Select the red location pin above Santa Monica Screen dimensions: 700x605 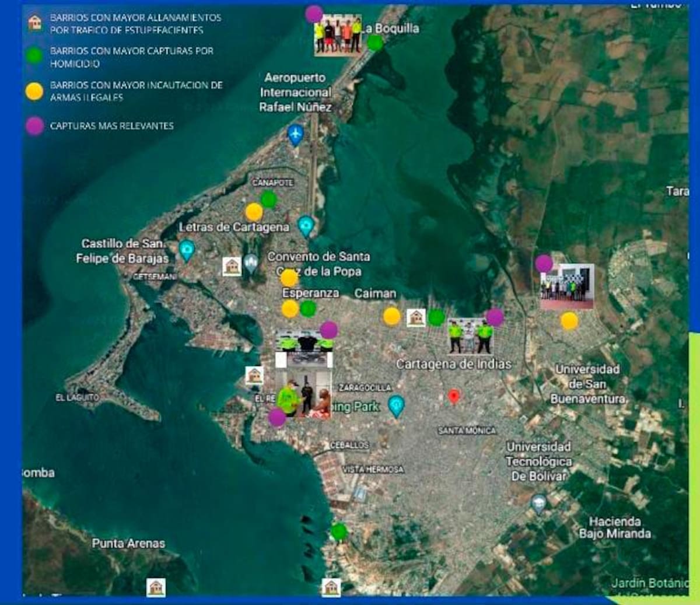coord(454,397)
